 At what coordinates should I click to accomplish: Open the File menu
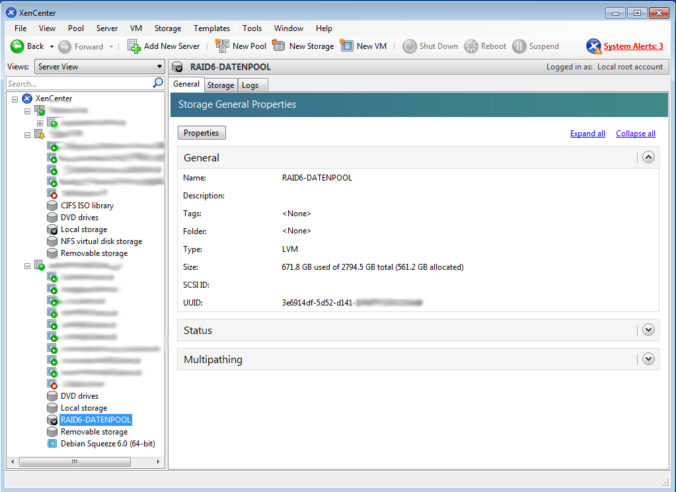(x=20, y=28)
